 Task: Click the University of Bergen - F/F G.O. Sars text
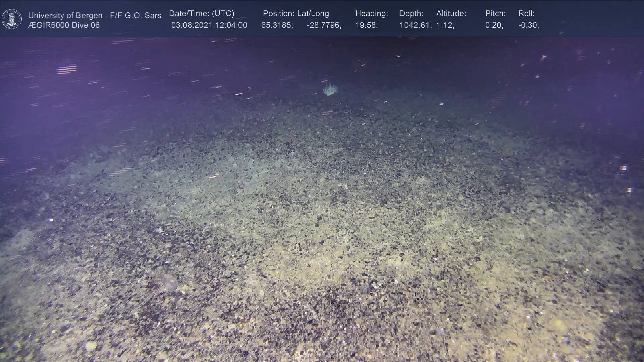tap(95, 15)
